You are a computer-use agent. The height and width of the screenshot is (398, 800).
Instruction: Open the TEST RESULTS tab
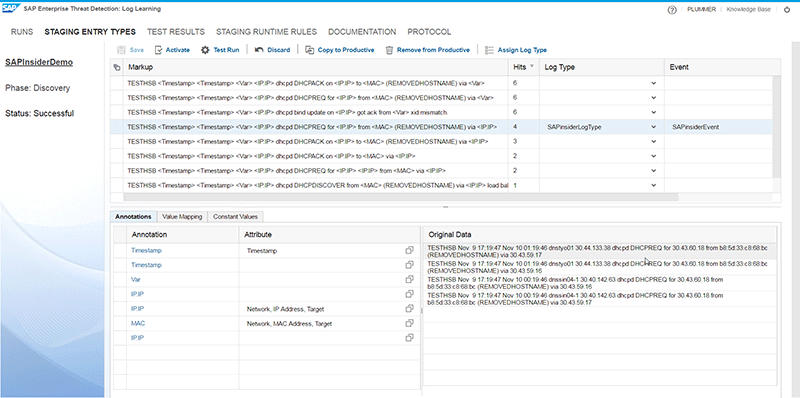[176, 32]
